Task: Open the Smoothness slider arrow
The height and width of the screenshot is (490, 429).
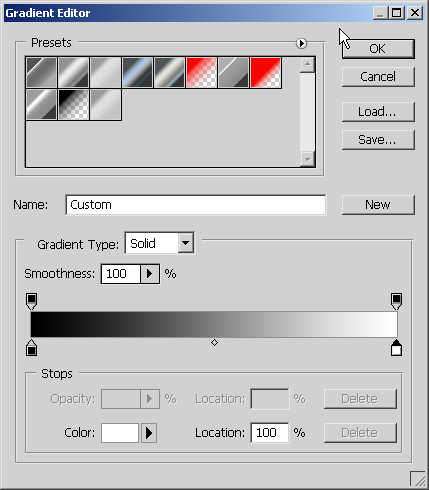Action: [150, 274]
